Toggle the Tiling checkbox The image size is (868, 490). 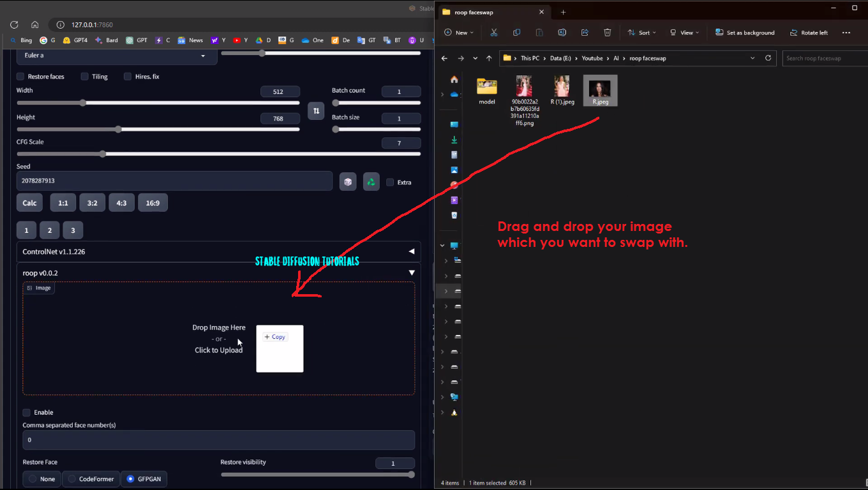point(84,77)
